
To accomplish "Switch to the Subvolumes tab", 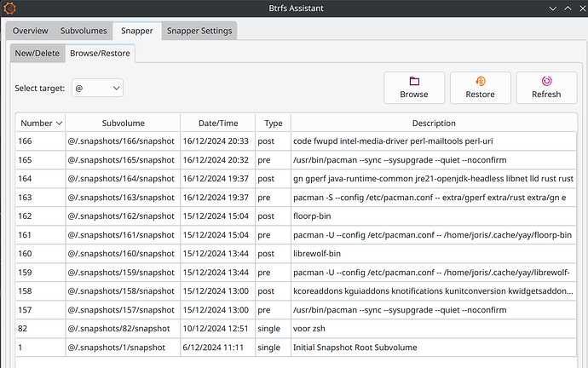I will (84, 31).
